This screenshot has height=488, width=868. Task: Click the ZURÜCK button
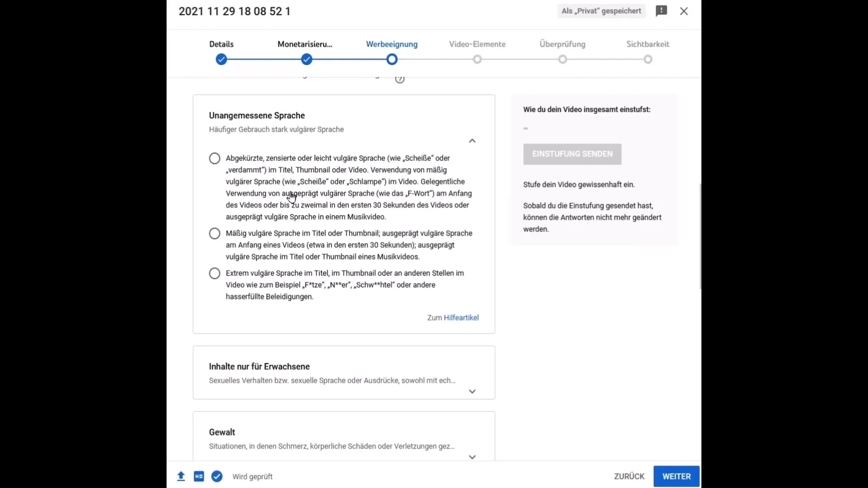pos(629,476)
